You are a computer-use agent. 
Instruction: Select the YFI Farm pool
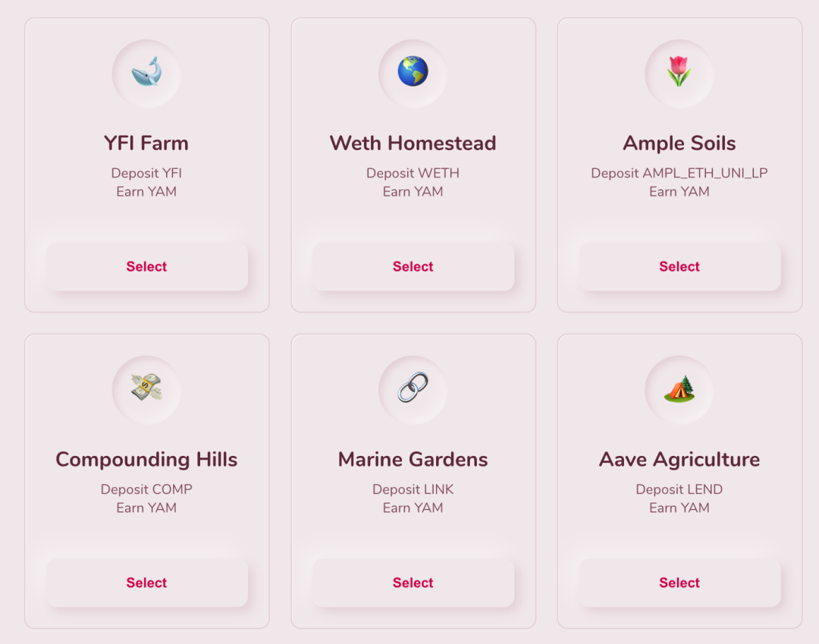(x=147, y=266)
